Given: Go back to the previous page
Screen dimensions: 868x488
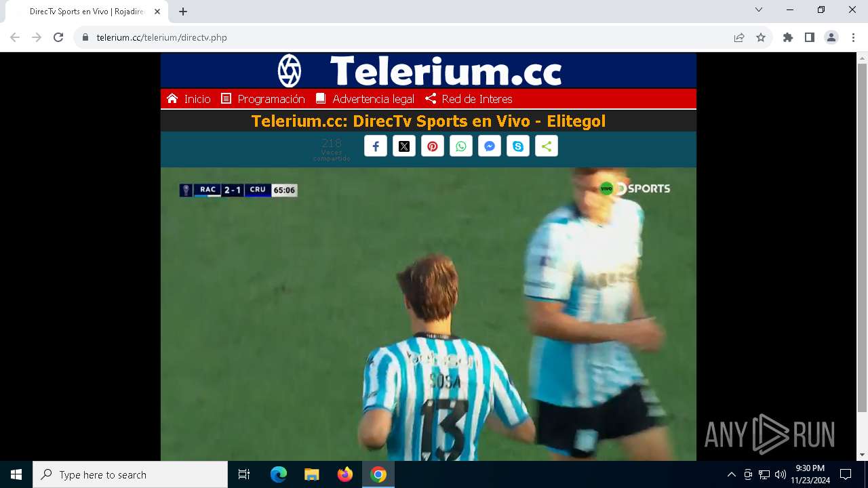Looking at the screenshot, I should click(15, 37).
